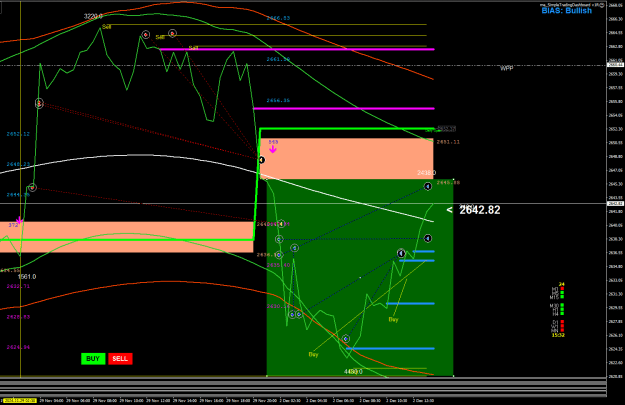The image size is (625, 405).
Task: Click the red SELL button
Action: 120,358
